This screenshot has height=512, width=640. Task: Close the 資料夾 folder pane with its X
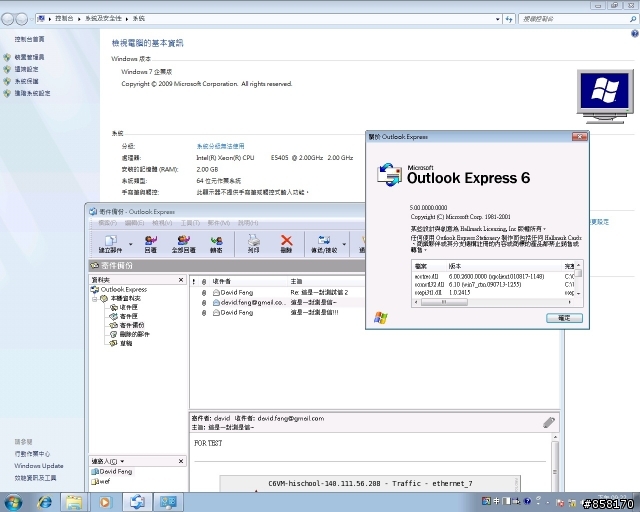pyautogui.click(x=181, y=280)
